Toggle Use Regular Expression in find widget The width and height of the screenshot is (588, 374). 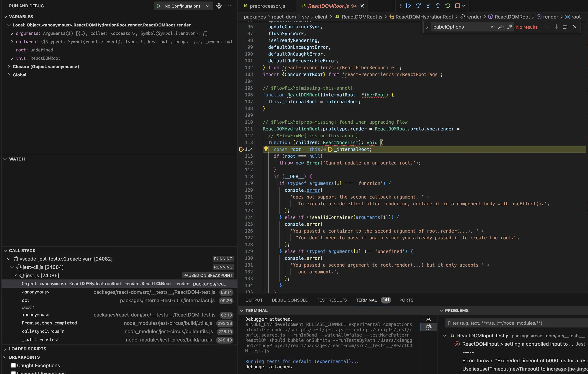[510, 27]
